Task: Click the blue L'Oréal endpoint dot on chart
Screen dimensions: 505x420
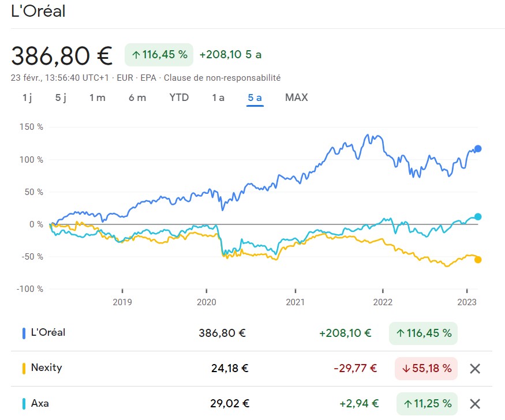Action: coord(478,149)
